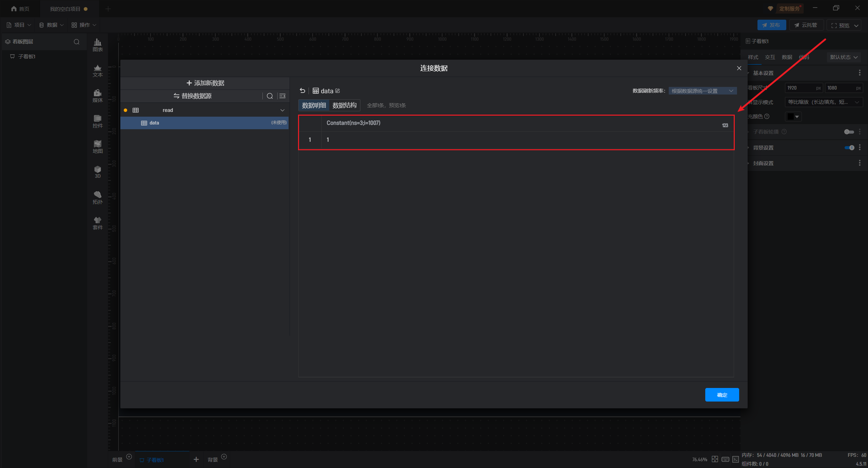Open the 地图 map component panel
Screen dimensions: 868x468
pyautogui.click(x=98, y=147)
